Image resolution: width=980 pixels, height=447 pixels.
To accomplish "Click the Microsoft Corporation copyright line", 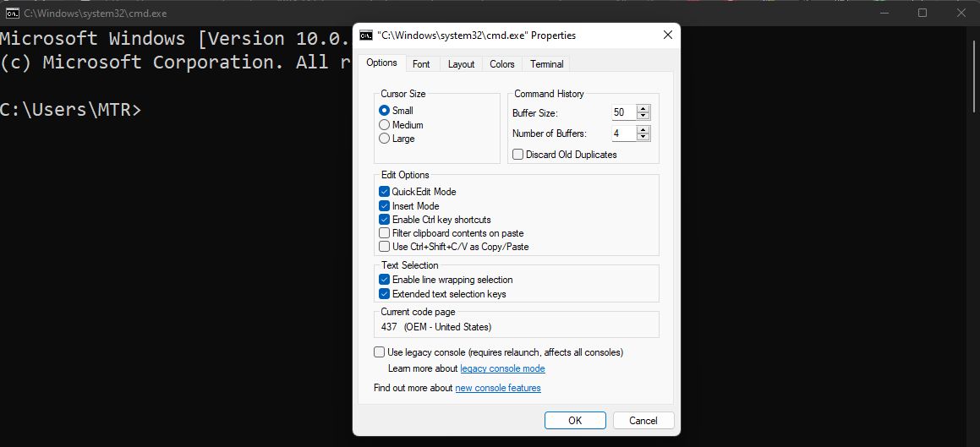I will click(x=175, y=62).
